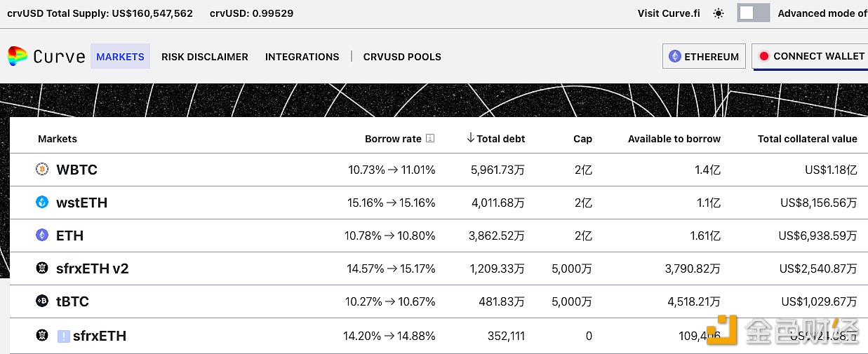Open the ETHEREUM network selector
The image size is (868, 354).
704,57
